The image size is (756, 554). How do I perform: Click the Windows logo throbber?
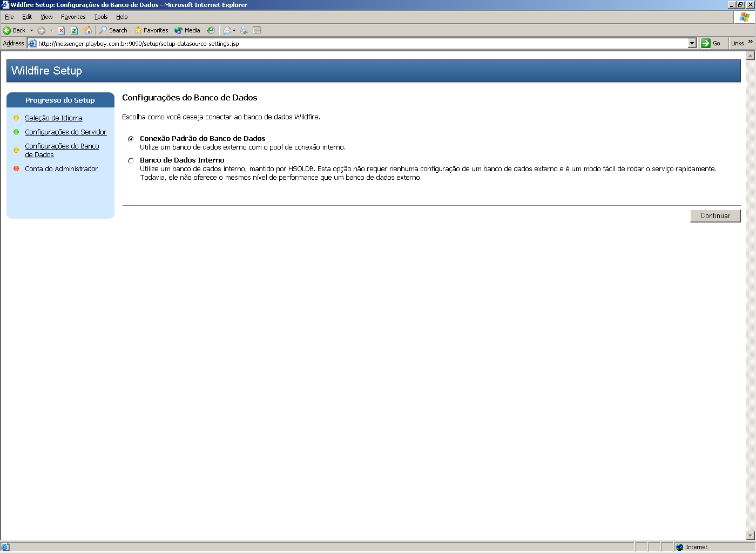coord(745,17)
